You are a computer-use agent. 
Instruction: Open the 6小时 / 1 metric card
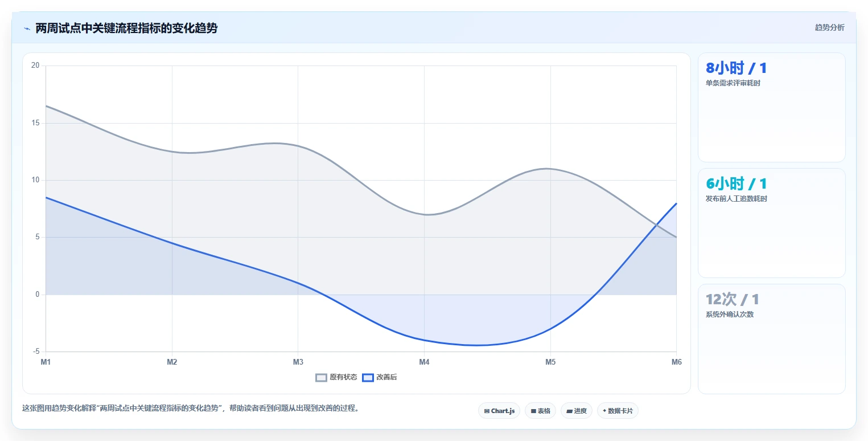point(771,223)
